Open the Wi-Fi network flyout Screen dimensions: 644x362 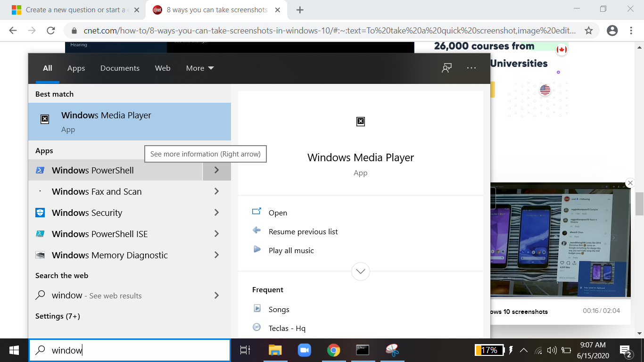(x=538, y=350)
